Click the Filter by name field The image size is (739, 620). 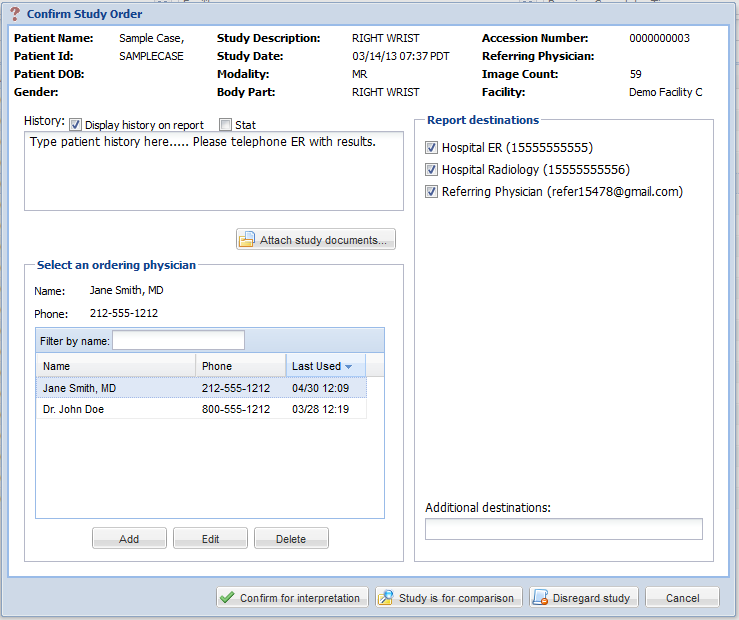[x=179, y=340]
